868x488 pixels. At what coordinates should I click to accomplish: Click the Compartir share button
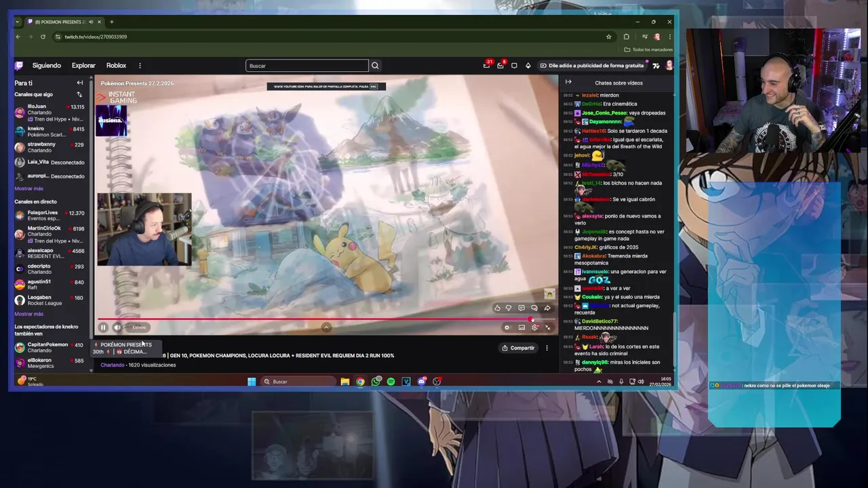point(518,348)
